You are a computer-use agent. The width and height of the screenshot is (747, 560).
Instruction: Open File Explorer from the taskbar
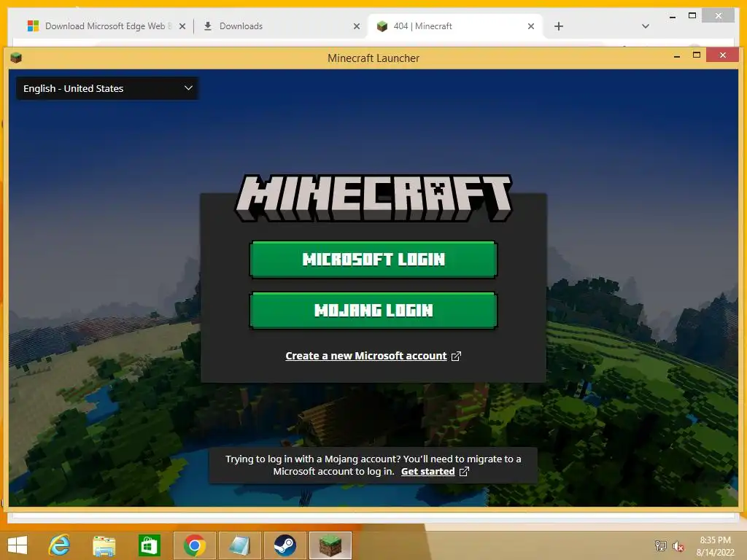click(x=104, y=545)
